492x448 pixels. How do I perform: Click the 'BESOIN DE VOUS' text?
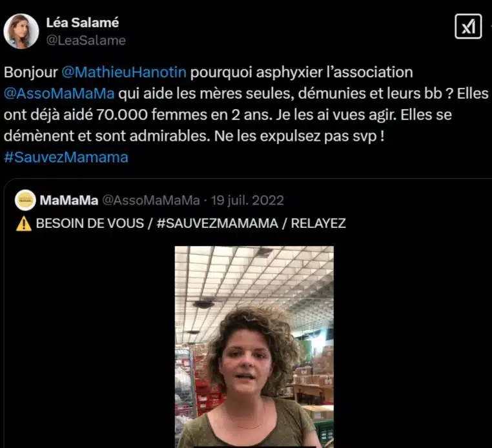click(90, 223)
